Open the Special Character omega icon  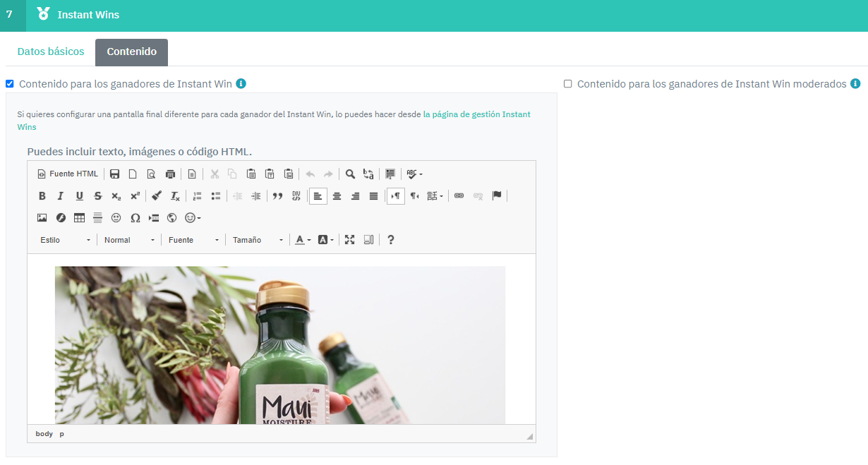135,218
